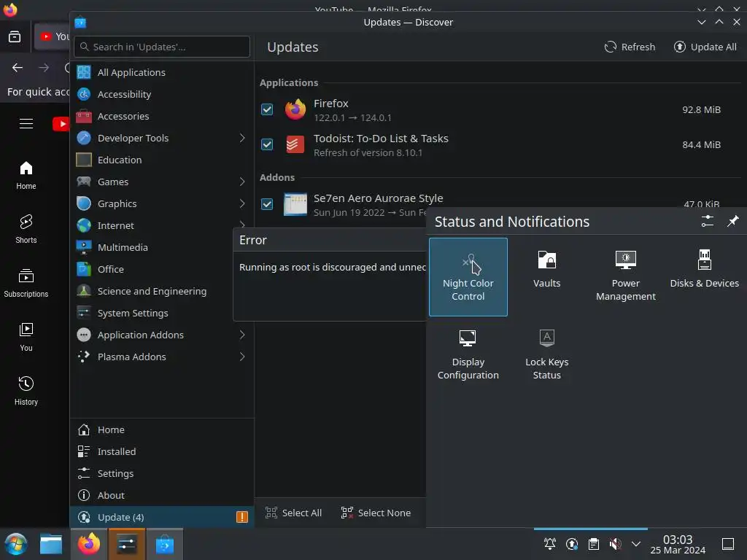Image resolution: width=747 pixels, height=560 pixels.
Task: Click the Firefox app icon in updates
Action: point(295,109)
